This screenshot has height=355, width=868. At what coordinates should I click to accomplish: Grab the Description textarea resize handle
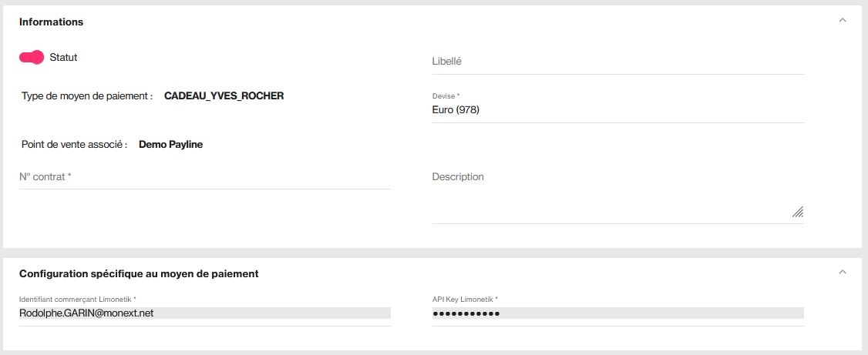coord(798,212)
